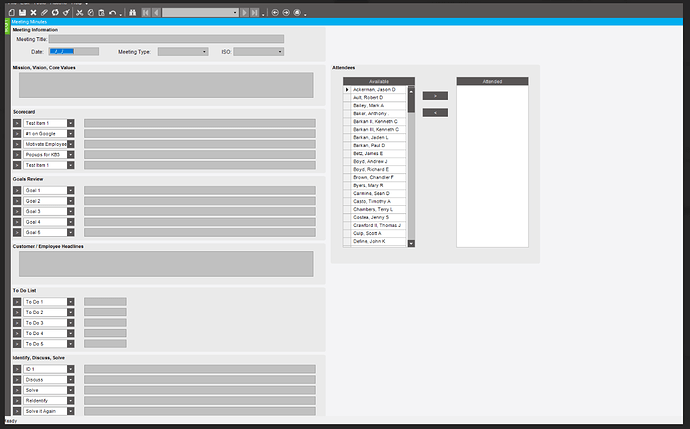Open the toolbar record navigation dropdown

[235, 13]
